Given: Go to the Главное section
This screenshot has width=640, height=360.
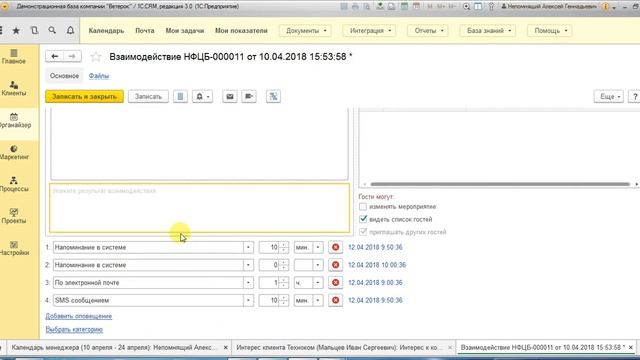Looking at the screenshot, I should (x=14, y=57).
